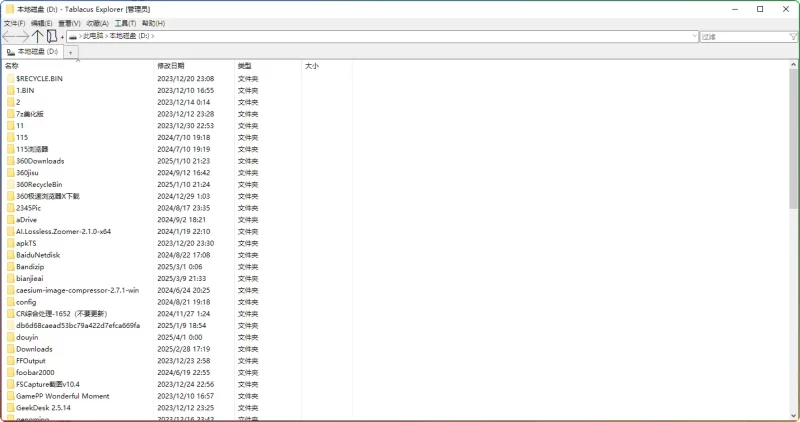
Task: Open the 帮助(H) menu
Action: [153, 23]
